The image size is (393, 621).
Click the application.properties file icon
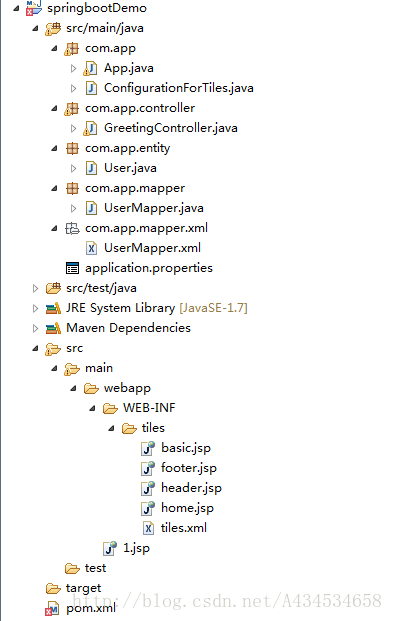72,269
